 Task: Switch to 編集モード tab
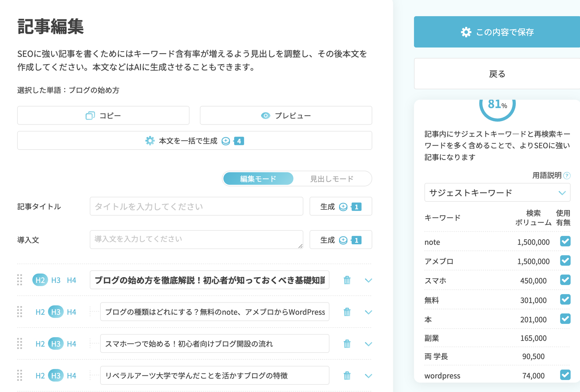(x=258, y=179)
